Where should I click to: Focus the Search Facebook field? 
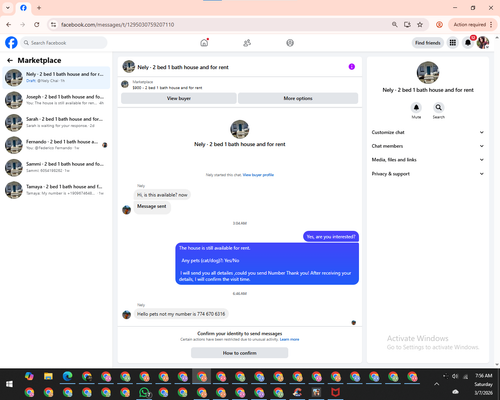tap(64, 43)
